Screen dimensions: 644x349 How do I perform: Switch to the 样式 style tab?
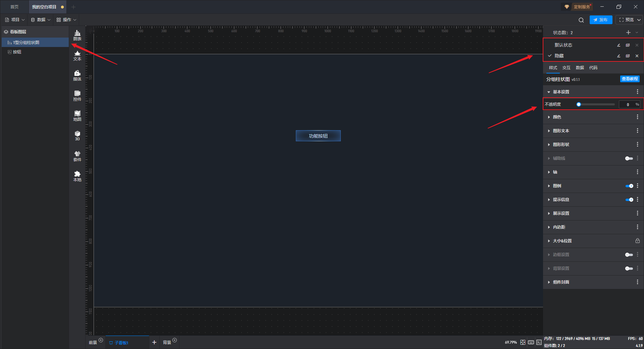(x=553, y=68)
